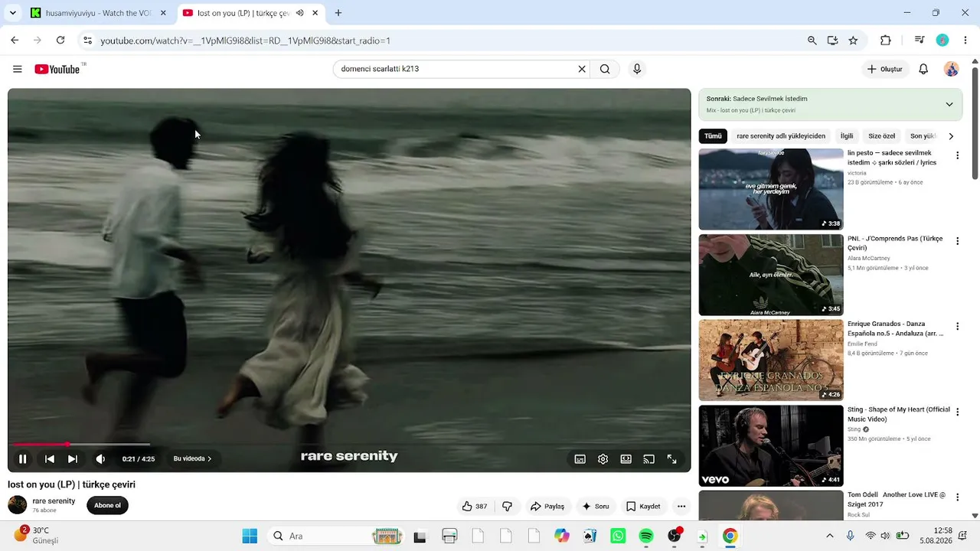Pause the video
The width and height of the screenshot is (980, 551).
click(x=23, y=459)
